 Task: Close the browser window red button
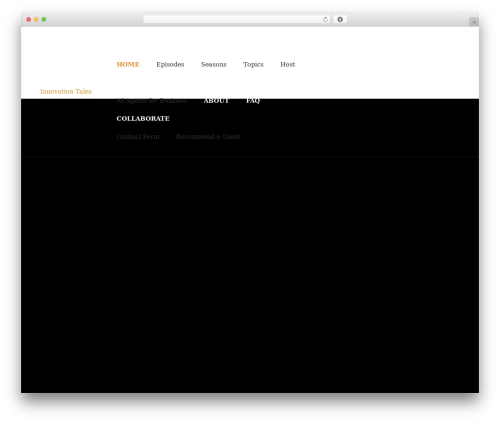click(29, 19)
